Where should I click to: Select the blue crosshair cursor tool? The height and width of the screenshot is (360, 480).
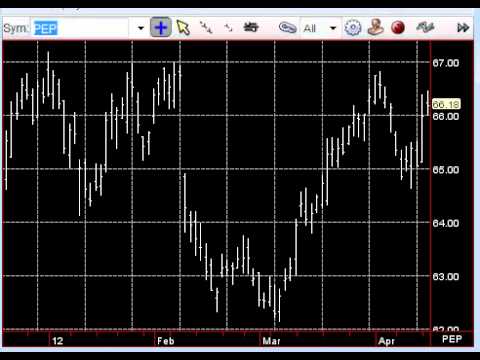tap(161, 28)
